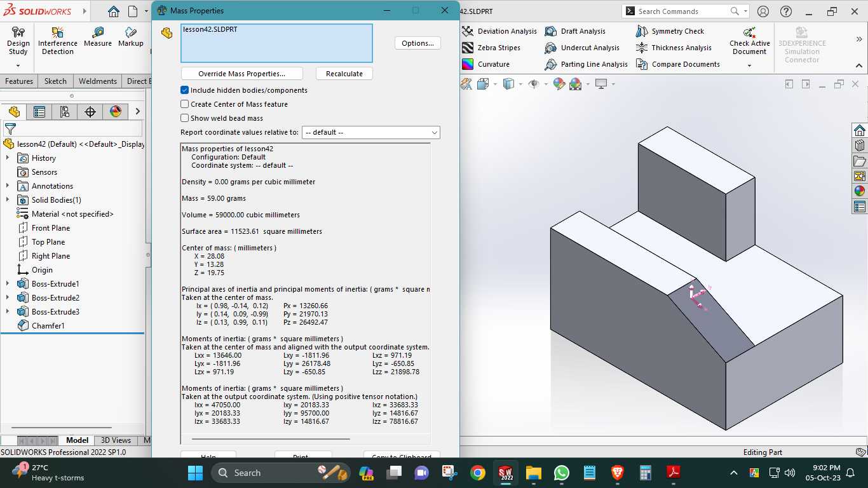The height and width of the screenshot is (488, 868).
Task: Open the Edit Appearance tool in view toolbar
Action: pos(559,84)
